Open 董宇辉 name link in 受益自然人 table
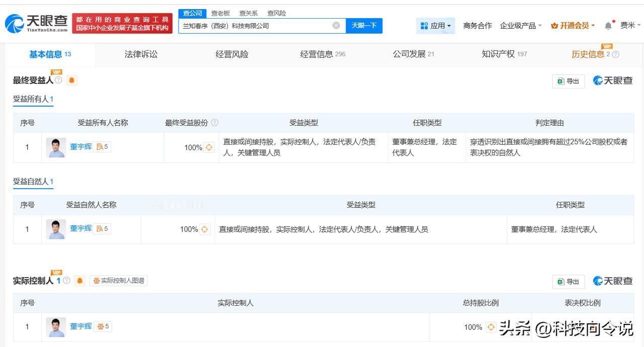 pyautogui.click(x=80, y=228)
